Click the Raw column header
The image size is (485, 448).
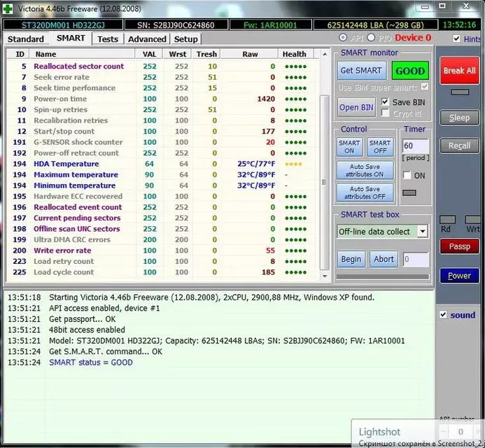click(250, 54)
